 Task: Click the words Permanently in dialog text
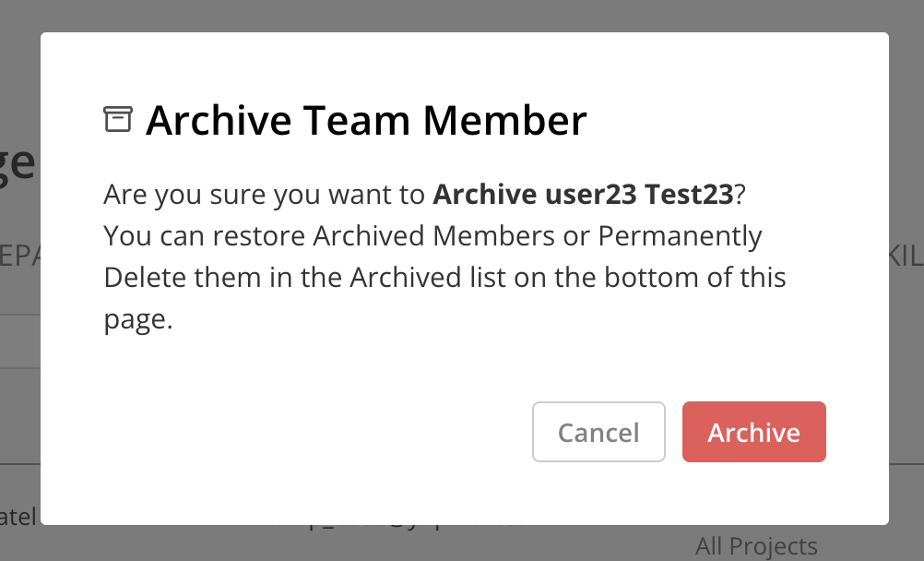(680, 236)
